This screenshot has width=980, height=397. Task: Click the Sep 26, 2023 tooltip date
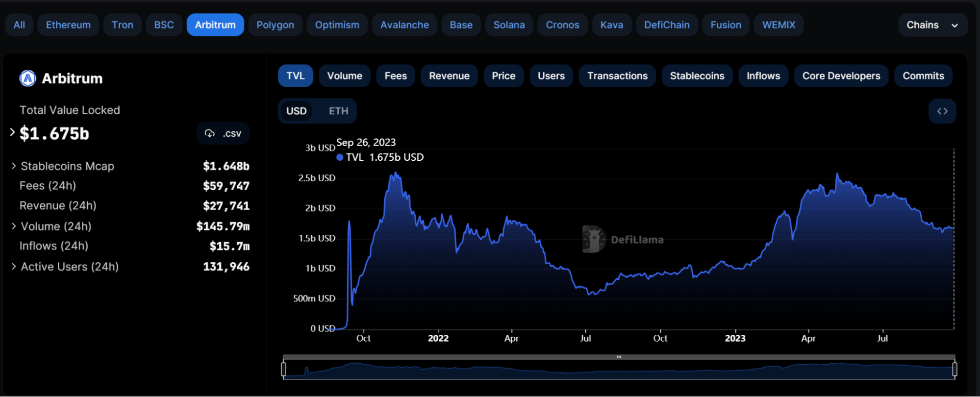pos(366,143)
